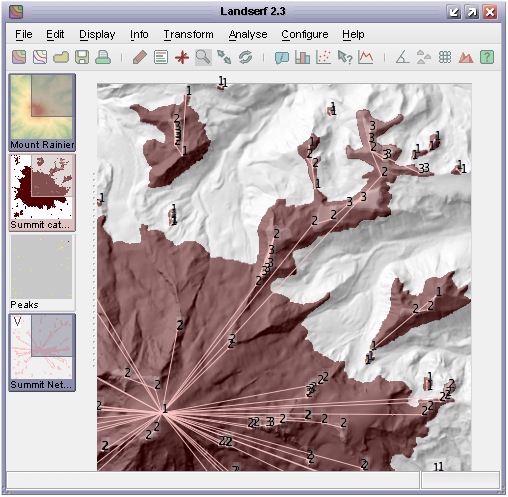Click the red mountain peaks icon
Screen dimensions: 508x497
pyautogui.click(x=466, y=57)
